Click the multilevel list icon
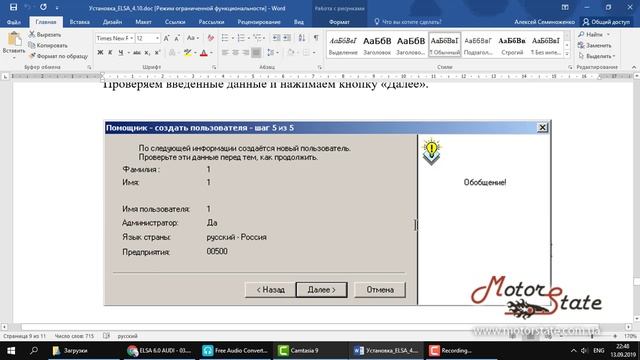The image size is (640, 360). pyautogui.click(x=257, y=38)
